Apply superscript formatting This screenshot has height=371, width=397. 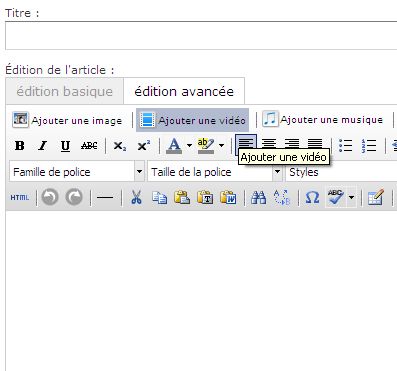click(144, 146)
